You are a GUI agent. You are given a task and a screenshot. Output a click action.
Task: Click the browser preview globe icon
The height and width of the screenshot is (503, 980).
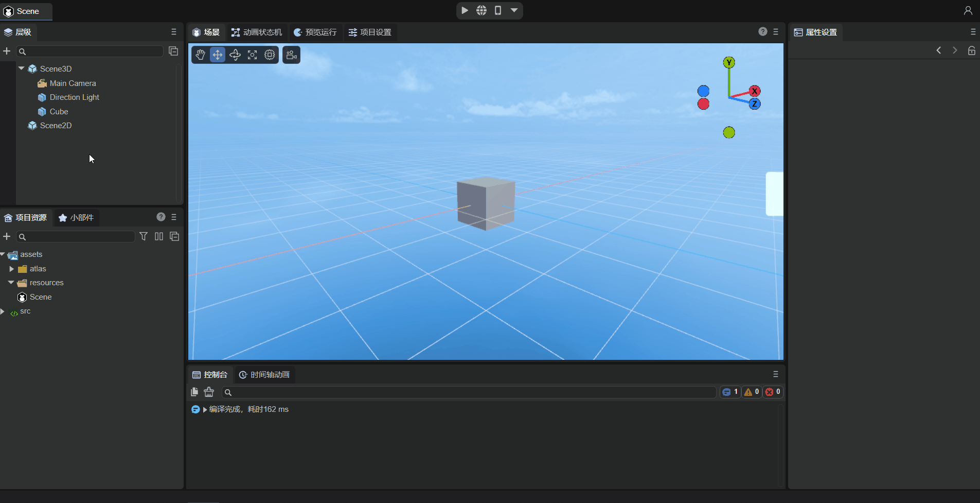point(482,10)
